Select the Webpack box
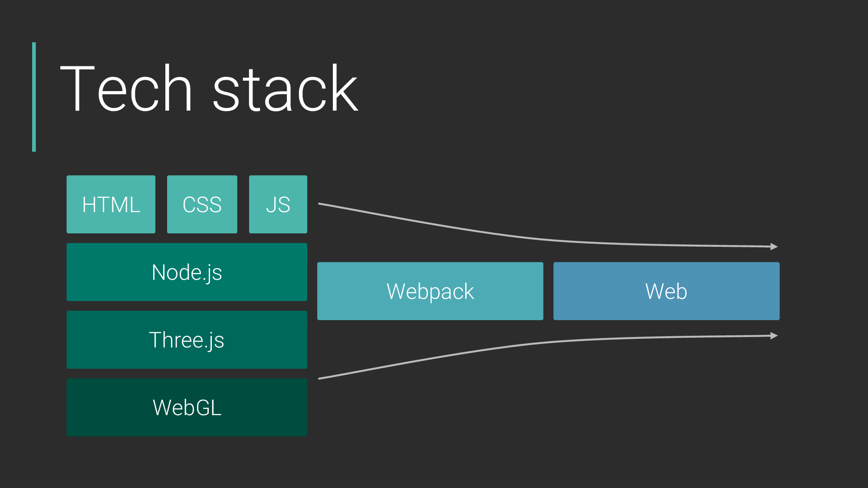 430,291
